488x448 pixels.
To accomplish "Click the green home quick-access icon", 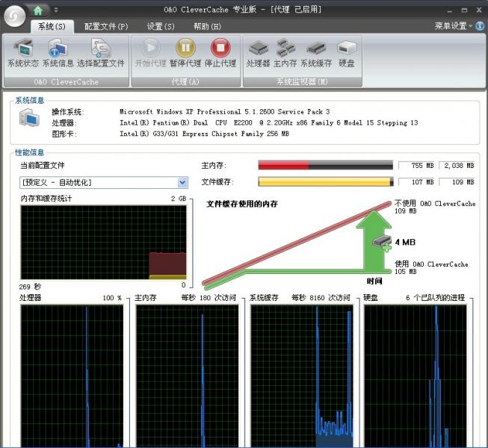I will click(x=38, y=10).
